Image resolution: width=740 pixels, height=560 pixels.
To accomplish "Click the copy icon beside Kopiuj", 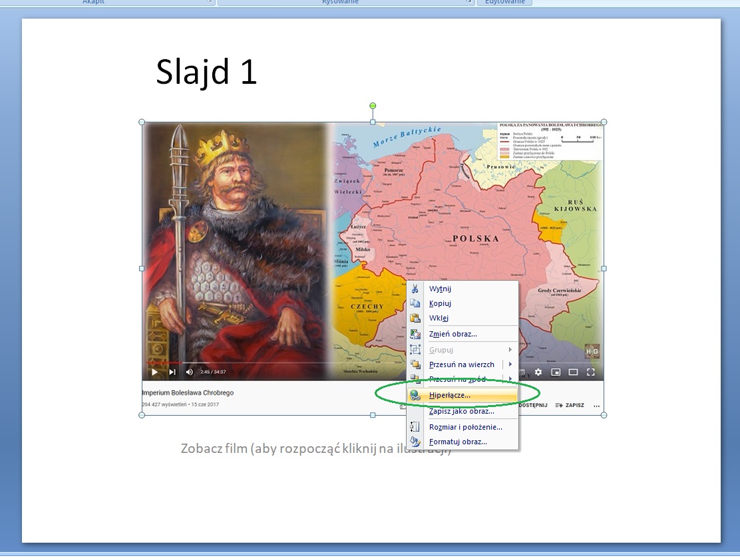I will click(415, 303).
